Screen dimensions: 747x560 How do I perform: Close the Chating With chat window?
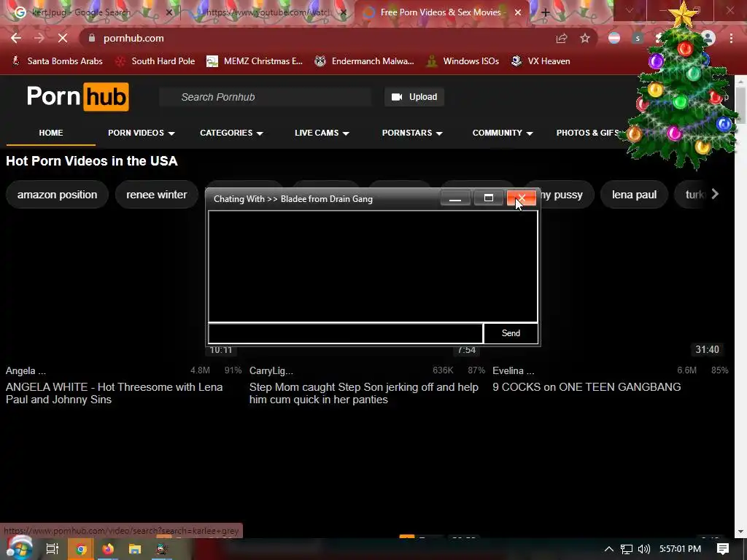(x=522, y=198)
